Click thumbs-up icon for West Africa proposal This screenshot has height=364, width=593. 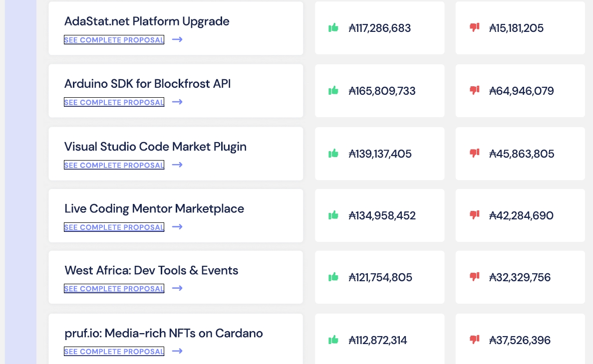tap(333, 277)
